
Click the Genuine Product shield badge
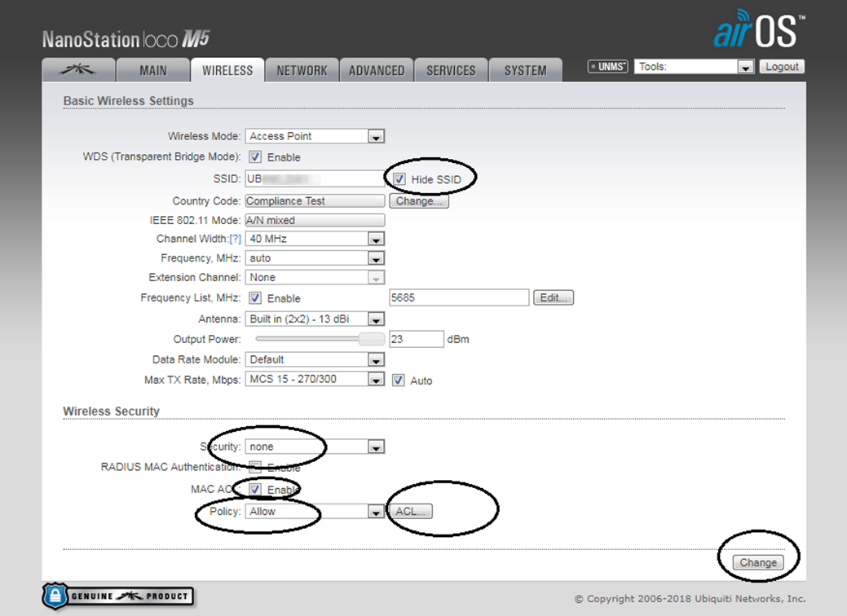[x=118, y=596]
